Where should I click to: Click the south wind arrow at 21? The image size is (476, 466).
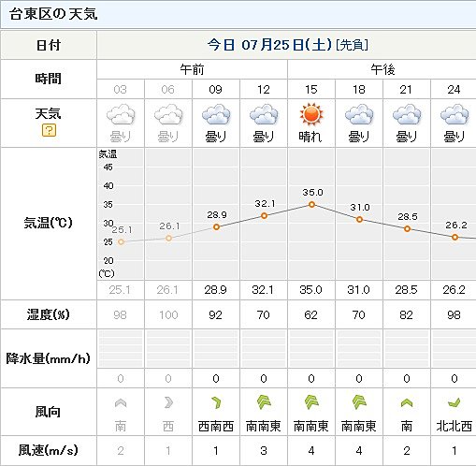pyautogui.click(x=407, y=403)
